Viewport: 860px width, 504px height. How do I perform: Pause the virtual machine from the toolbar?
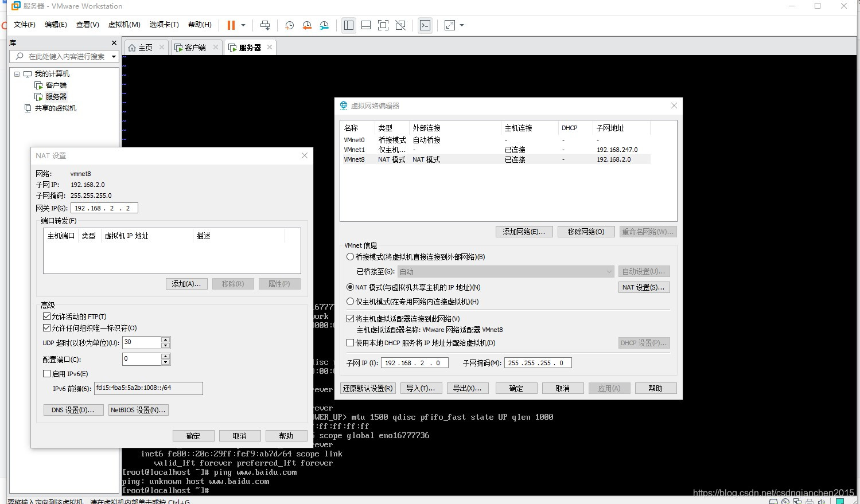tap(231, 25)
